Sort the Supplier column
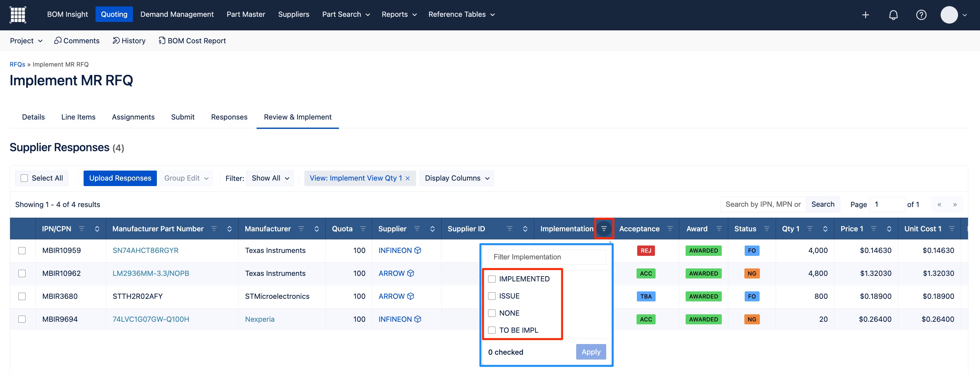Image resolution: width=980 pixels, height=387 pixels. [433, 228]
